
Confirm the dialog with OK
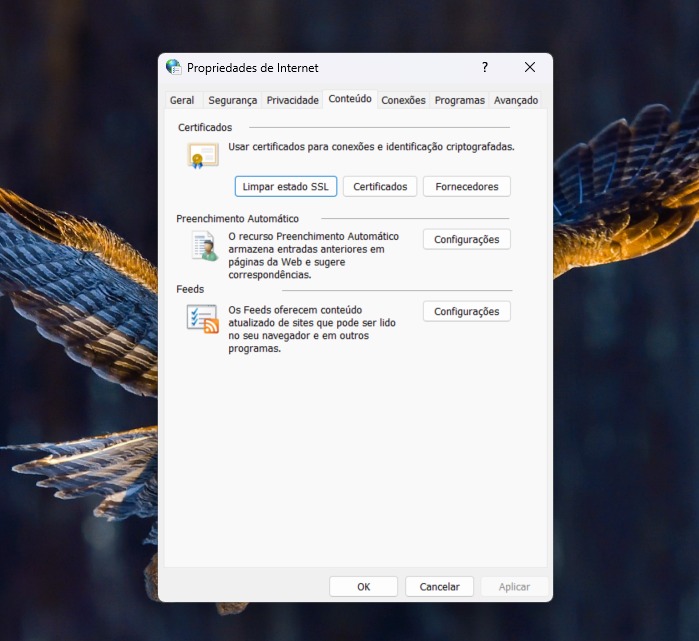[x=363, y=587]
